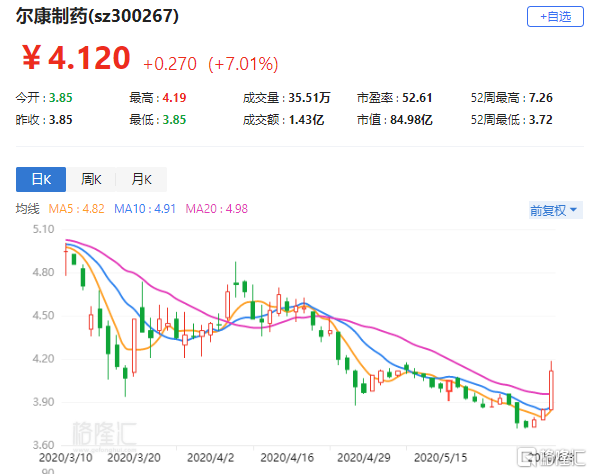Click the percentage change (+7.01%)
Viewport: 592px width, 474px height.
243,64
